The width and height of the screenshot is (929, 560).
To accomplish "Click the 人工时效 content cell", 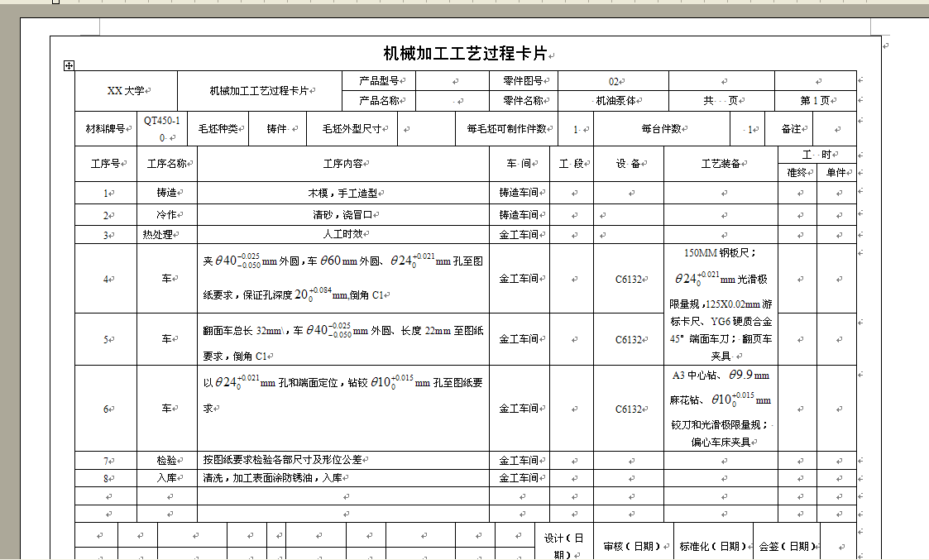I will (x=343, y=235).
